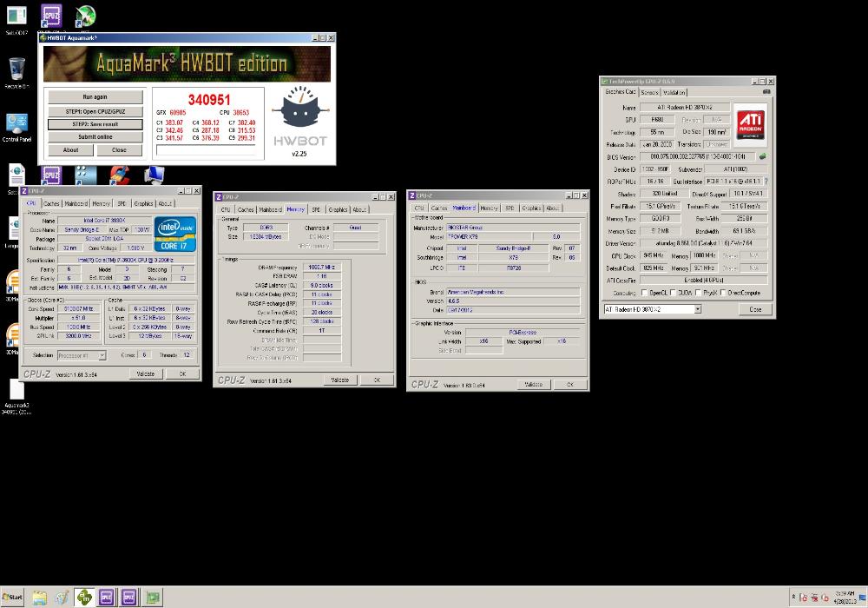Click the About button in Aquamark
This screenshot has width=868, height=608.
tap(70, 150)
